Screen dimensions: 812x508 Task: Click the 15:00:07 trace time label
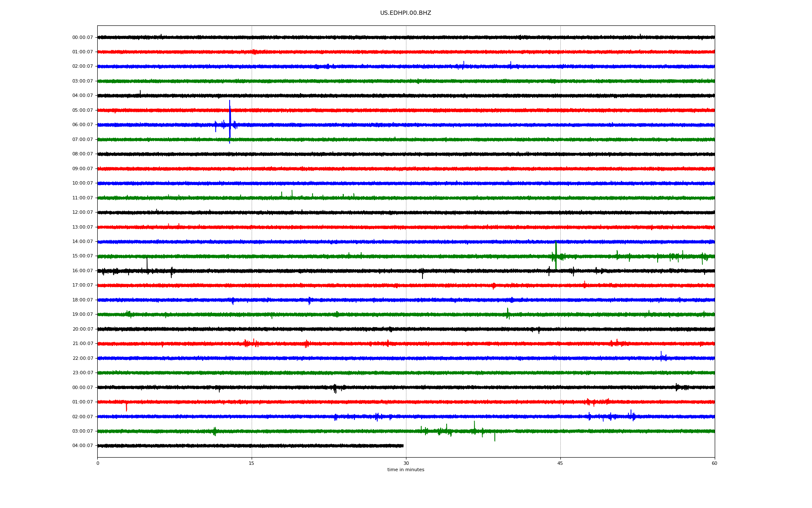(x=82, y=256)
